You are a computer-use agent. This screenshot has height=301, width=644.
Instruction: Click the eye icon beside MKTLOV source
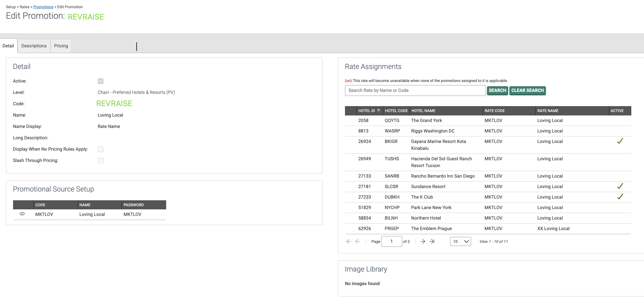(22, 214)
